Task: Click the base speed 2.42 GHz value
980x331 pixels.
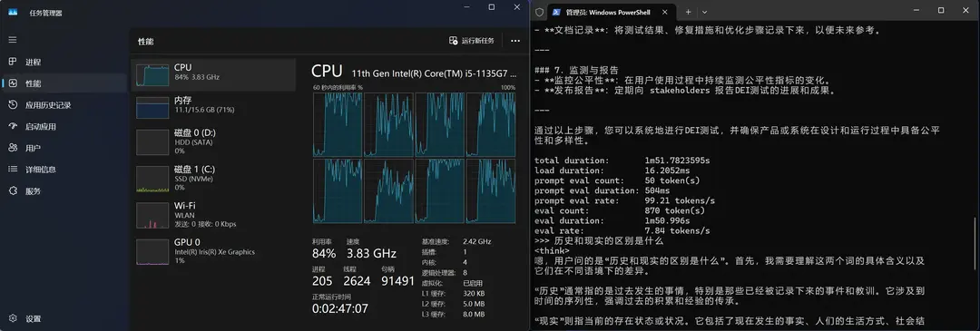Action: point(477,241)
